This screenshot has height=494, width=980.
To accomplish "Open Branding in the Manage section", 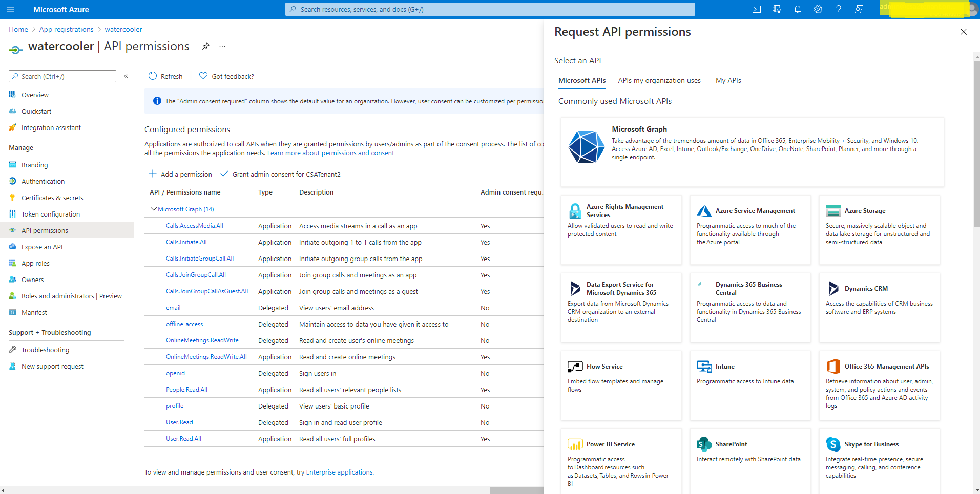I will coord(34,165).
